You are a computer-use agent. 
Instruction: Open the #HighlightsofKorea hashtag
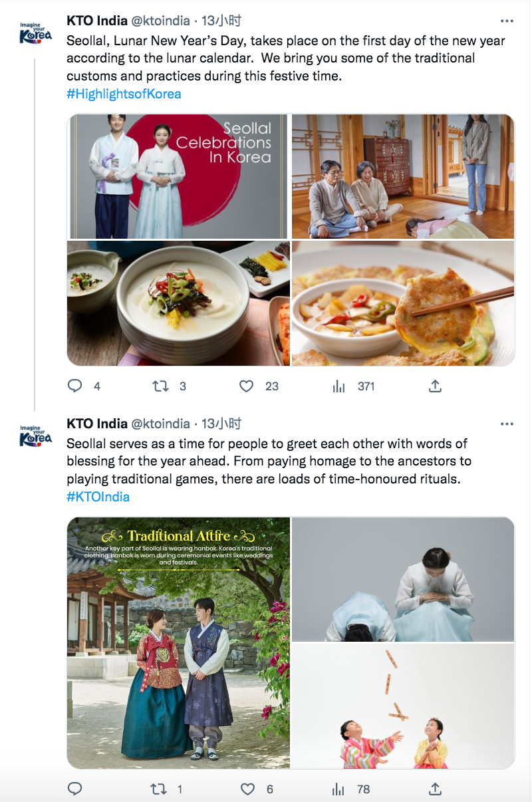124,94
